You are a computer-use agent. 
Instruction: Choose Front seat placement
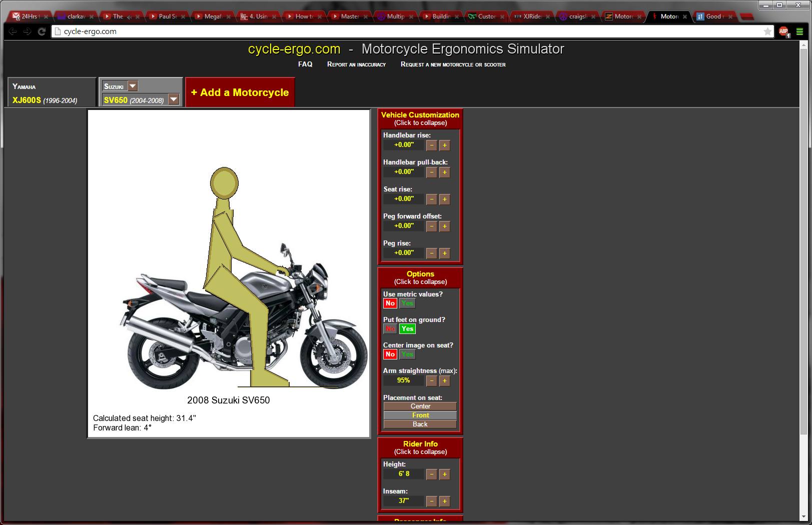tap(420, 415)
